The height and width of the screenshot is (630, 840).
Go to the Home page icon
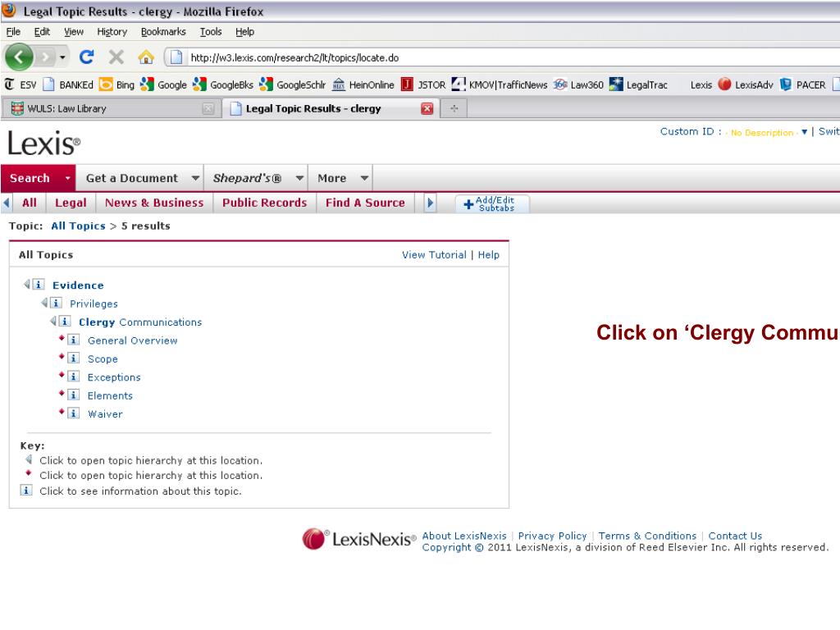point(146,57)
